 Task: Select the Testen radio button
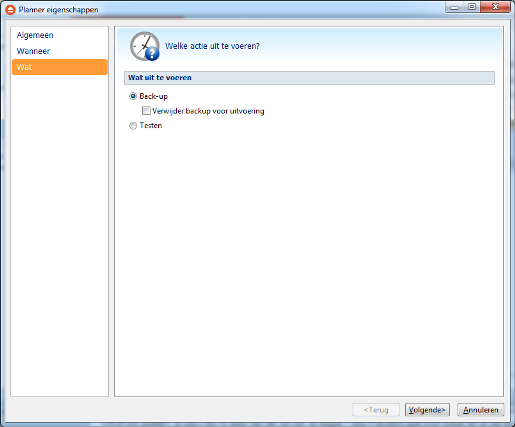point(133,126)
